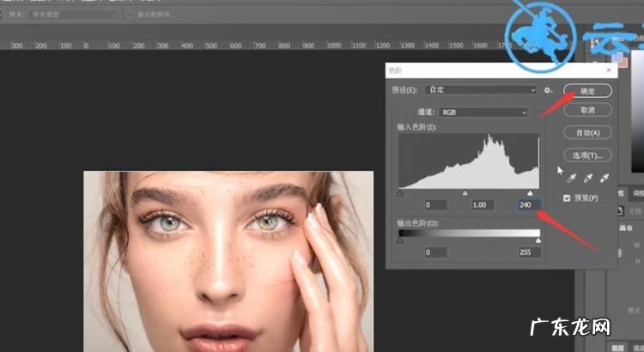Screen dimensions: 644x352
Task: Click the output levels gradient bar
Action: (469, 234)
